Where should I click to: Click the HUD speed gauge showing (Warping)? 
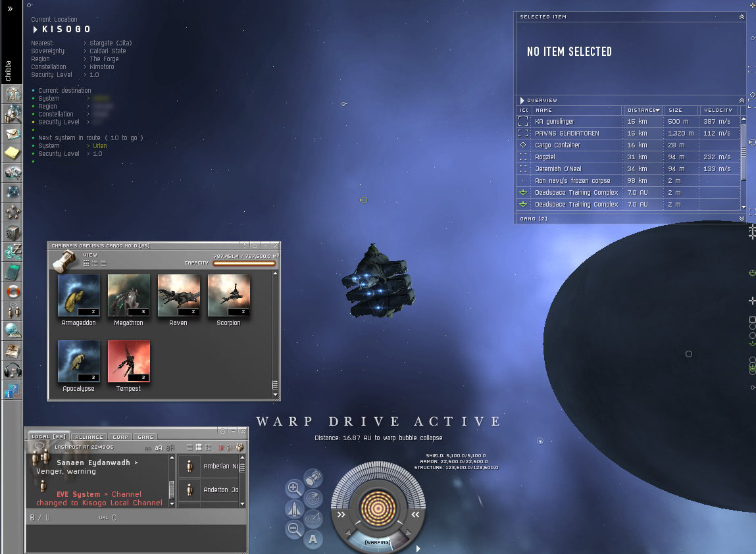(378, 541)
